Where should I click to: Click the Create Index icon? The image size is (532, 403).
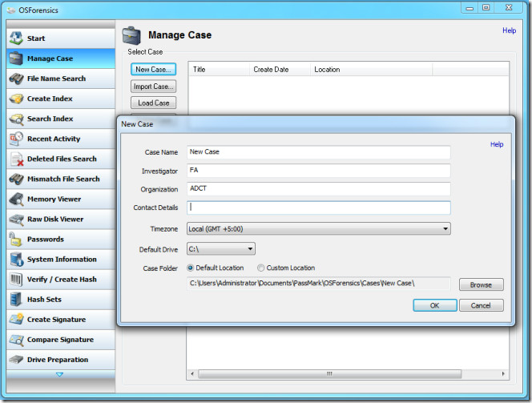click(x=16, y=99)
